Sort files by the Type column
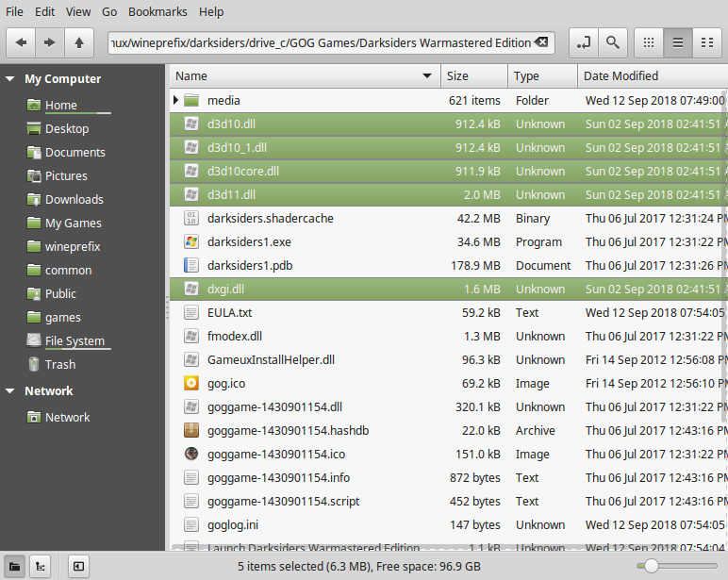The width and height of the screenshot is (728, 580). pyautogui.click(x=543, y=76)
